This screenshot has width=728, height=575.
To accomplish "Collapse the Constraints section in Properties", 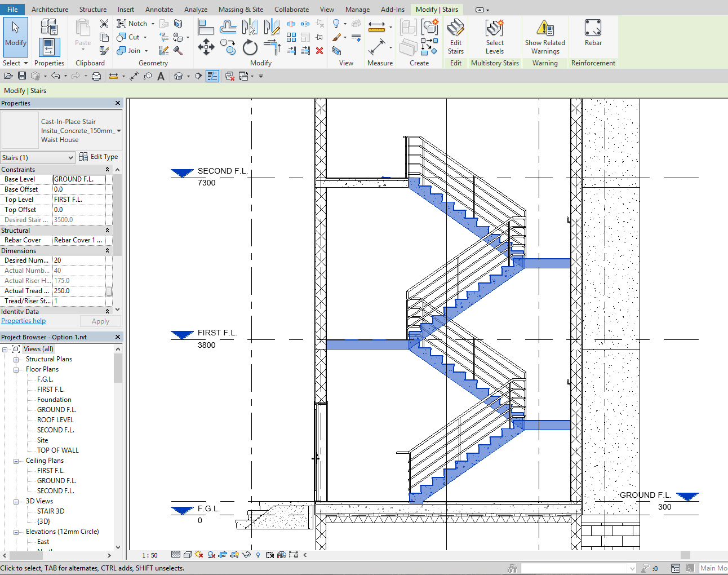I will (107, 170).
